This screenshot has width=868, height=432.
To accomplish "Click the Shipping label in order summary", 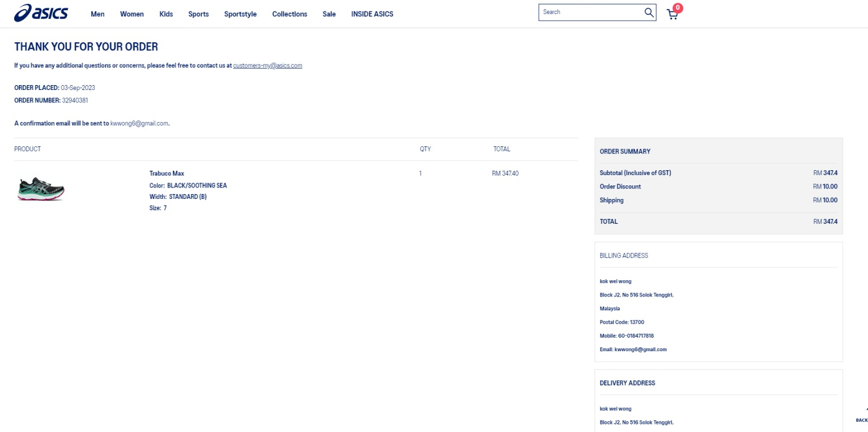I will (x=611, y=200).
